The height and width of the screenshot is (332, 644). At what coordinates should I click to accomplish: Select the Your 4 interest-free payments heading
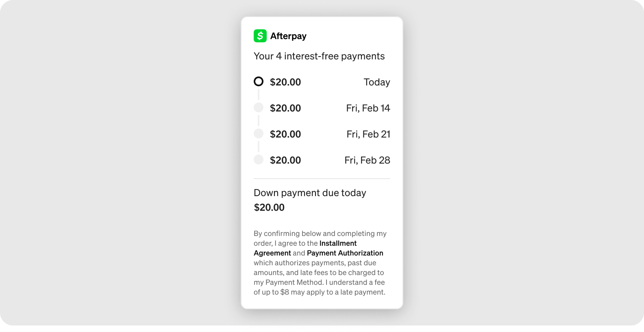[x=319, y=56]
